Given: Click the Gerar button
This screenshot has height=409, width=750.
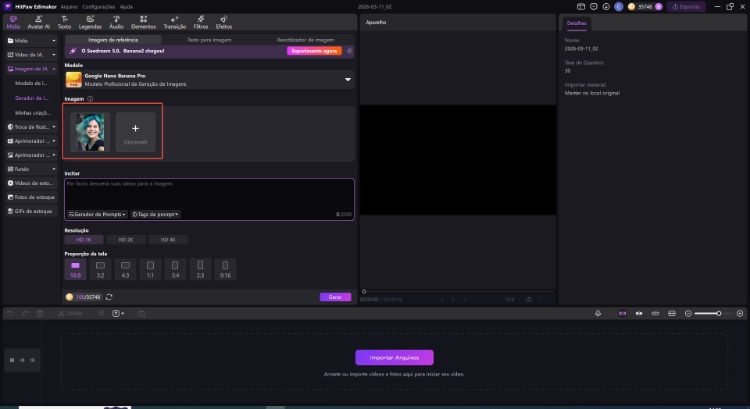Looking at the screenshot, I should pos(336,297).
